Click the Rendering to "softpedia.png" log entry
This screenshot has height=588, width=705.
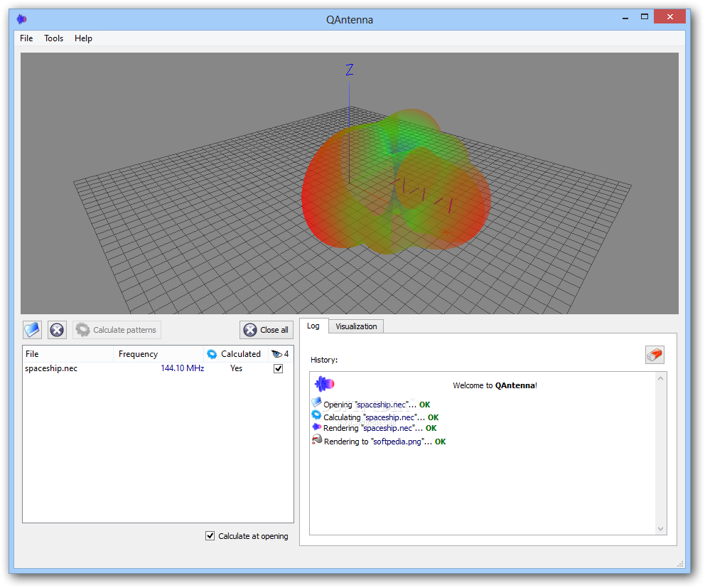tap(379, 442)
